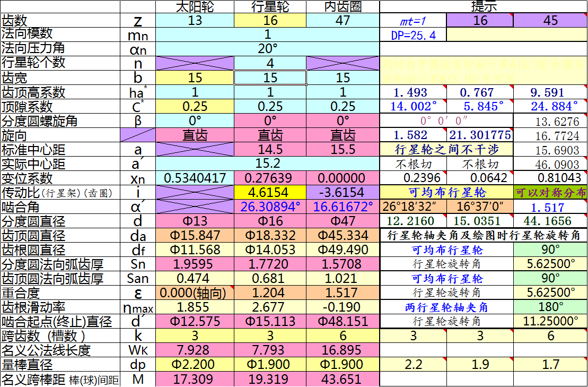This screenshot has height=387, width=588.
Task: Select the 20° pressure angle cell
Action: (267, 49)
